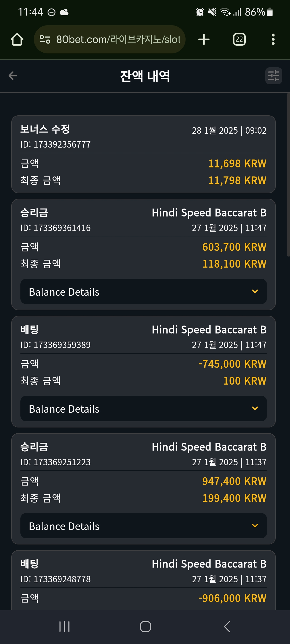Click the 잔액 내역 page title
This screenshot has height=644, width=290.
(x=145, y=76)
